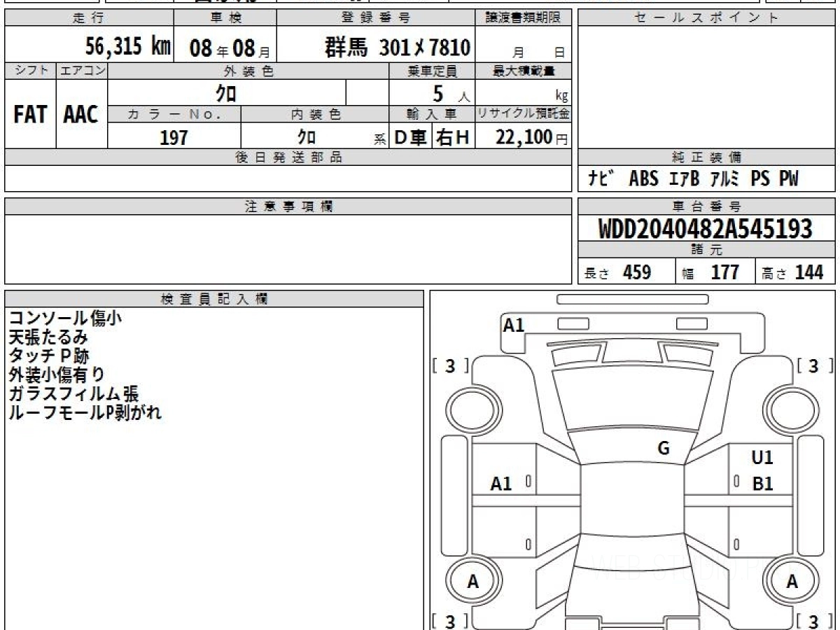Click the note タッチP跡

click(x=48, y=356)
